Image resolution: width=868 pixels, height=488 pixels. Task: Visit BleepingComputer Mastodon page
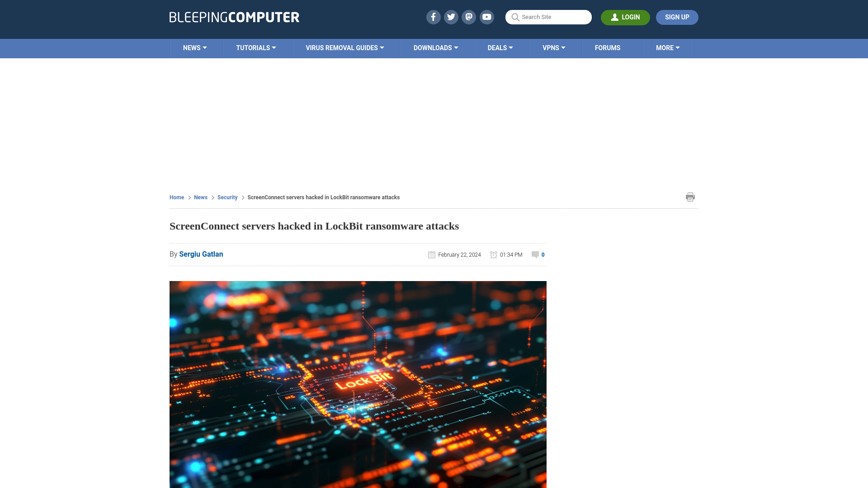tap(469, 17)
